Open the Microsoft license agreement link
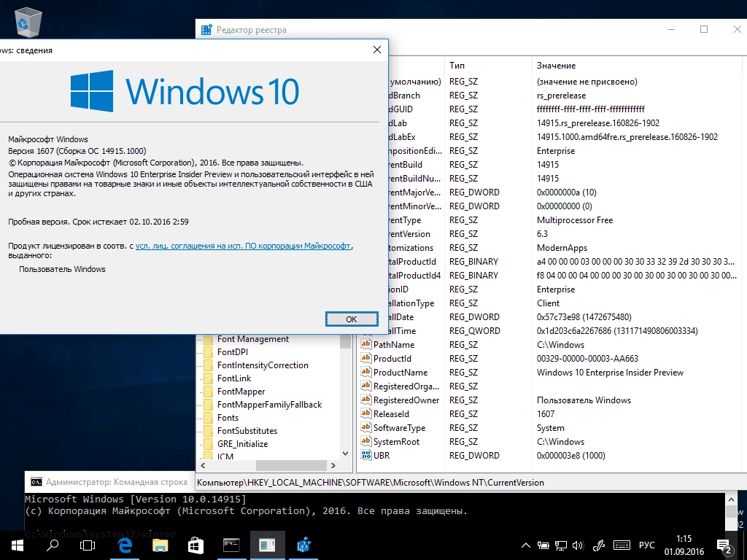The image size is (747, 560). (x=244, y=246)
